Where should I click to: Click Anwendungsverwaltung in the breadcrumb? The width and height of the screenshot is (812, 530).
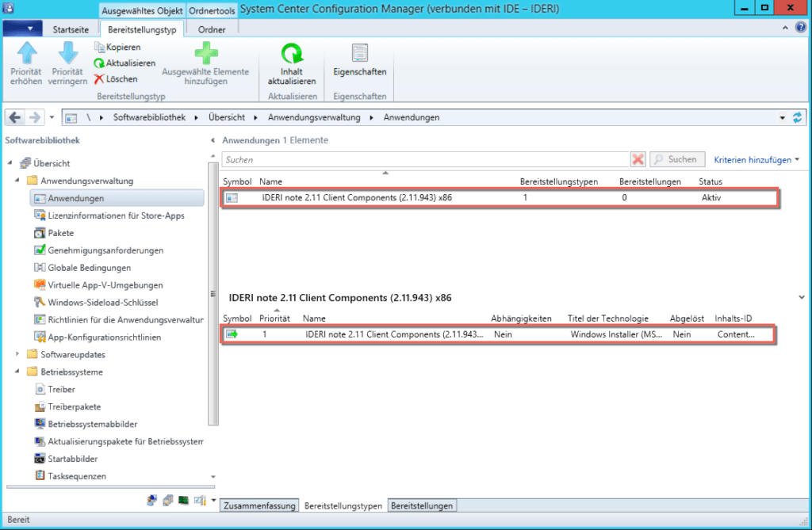coord(314,117)
